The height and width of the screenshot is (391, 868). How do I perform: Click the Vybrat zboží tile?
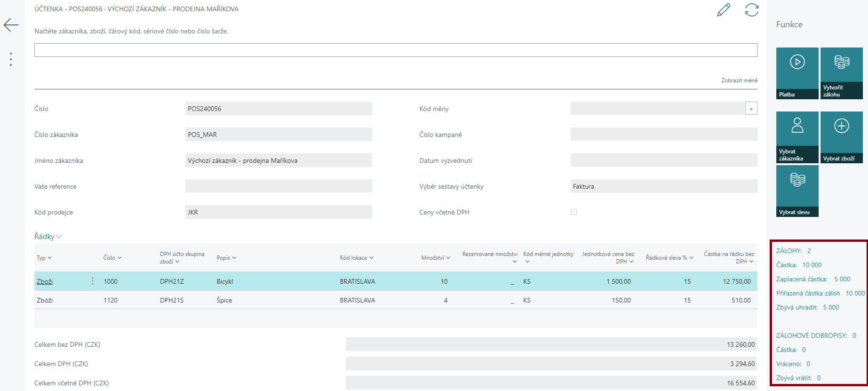coord(842,137)
